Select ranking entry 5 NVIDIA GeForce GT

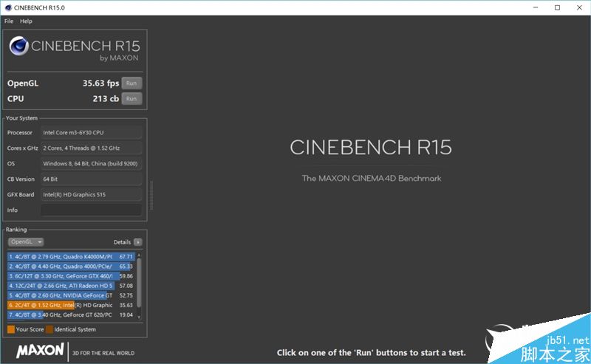point(71,295)
